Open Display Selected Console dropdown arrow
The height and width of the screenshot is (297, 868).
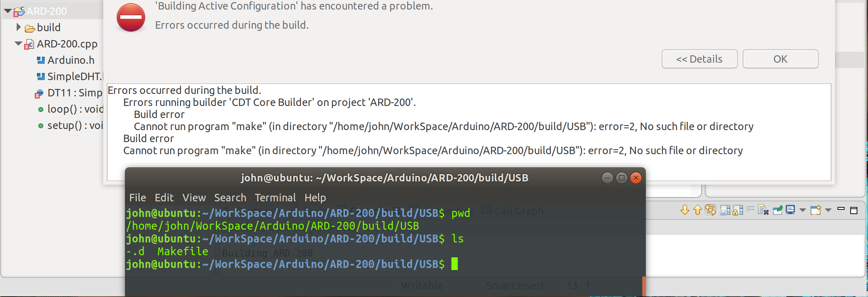803,210
